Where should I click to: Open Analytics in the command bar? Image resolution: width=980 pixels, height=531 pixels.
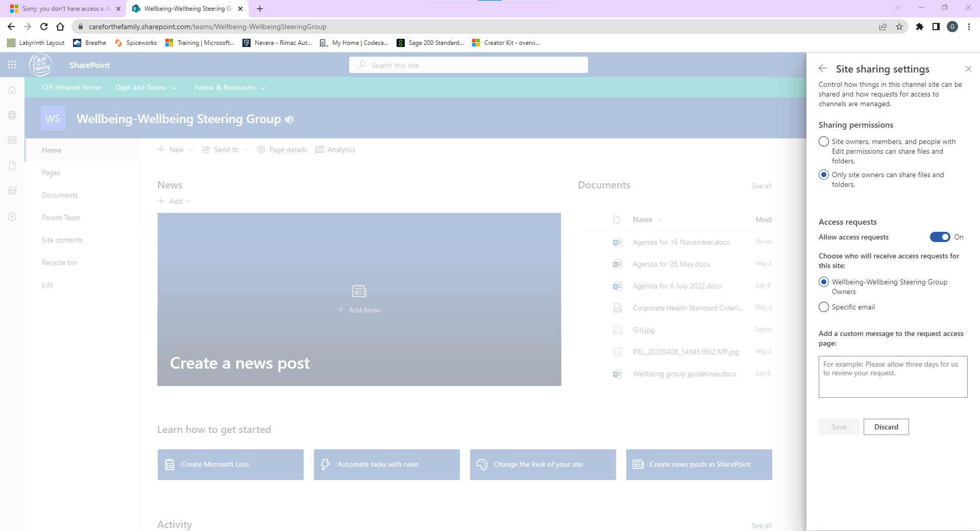click(x=335, y=150)
